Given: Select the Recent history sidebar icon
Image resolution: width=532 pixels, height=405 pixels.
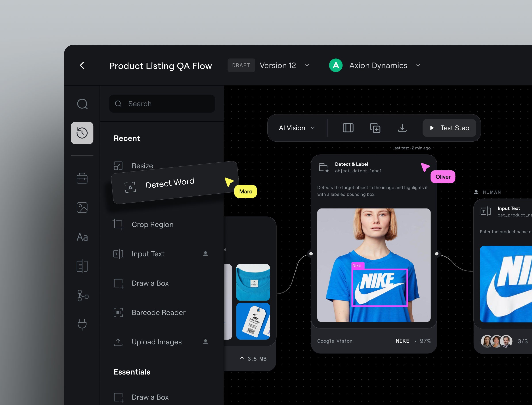Looking at the screenshot, I should [82, 133].
